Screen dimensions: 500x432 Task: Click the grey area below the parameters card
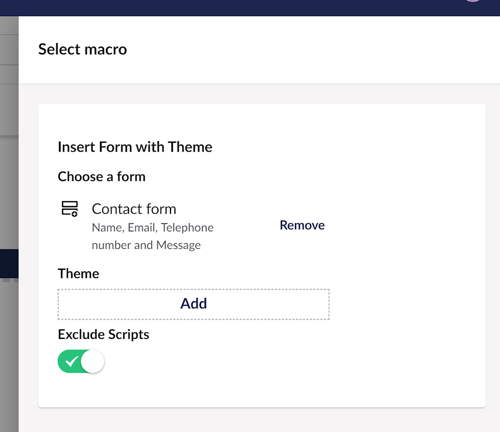click(260, 421)
